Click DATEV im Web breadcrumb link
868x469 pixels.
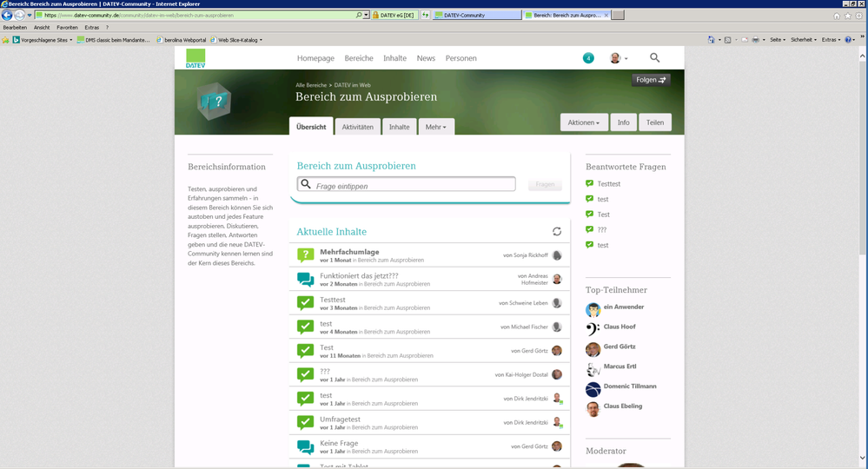click(x=352, y=85)
